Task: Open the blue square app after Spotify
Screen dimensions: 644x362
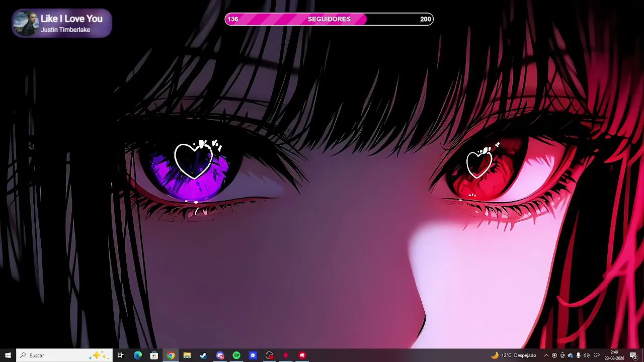Action: pos(253,355)
